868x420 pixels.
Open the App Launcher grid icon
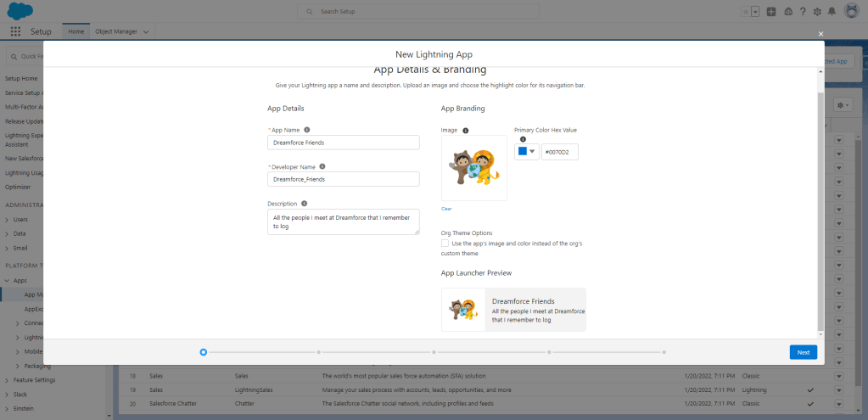15,31
